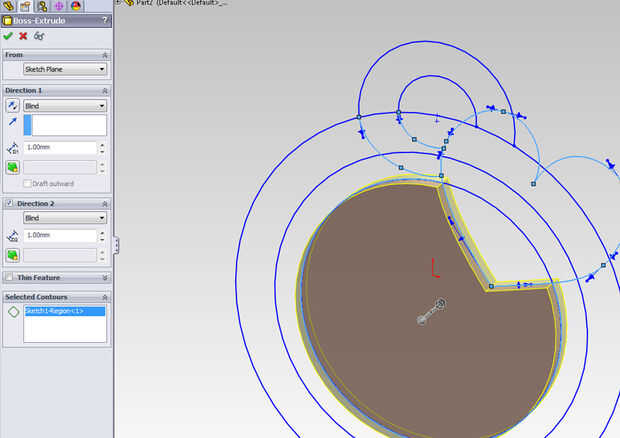This screenshot has width=620, height=438.
Task: Decrease Direction 2 depth with down arrow
Action: 102,239
